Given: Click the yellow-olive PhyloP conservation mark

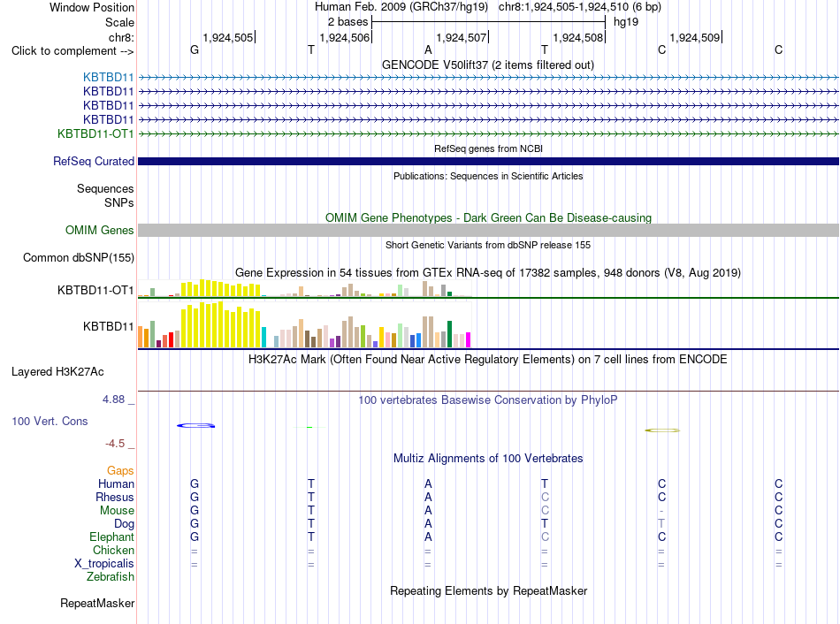Looking at the screenshot, I should point(662,430).
